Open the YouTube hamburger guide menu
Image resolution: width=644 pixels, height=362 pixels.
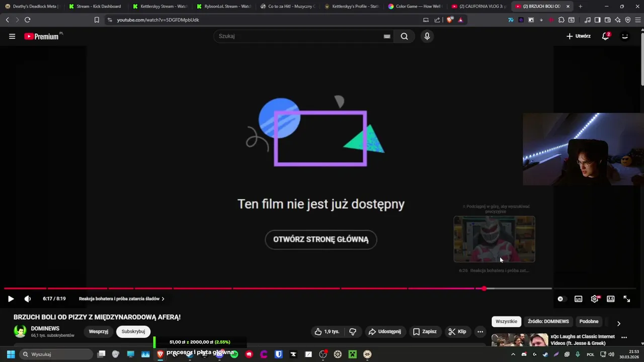click(12, 36)
